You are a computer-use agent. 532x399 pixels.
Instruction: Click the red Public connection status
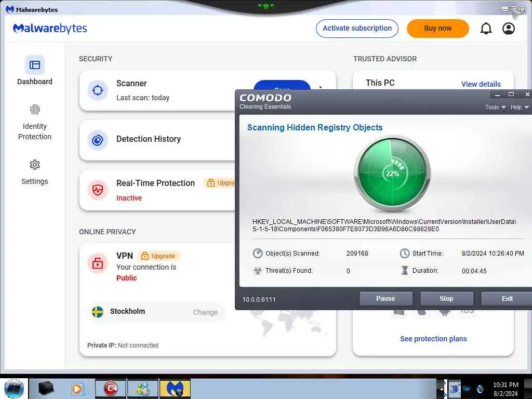click(x=127, y=278)
